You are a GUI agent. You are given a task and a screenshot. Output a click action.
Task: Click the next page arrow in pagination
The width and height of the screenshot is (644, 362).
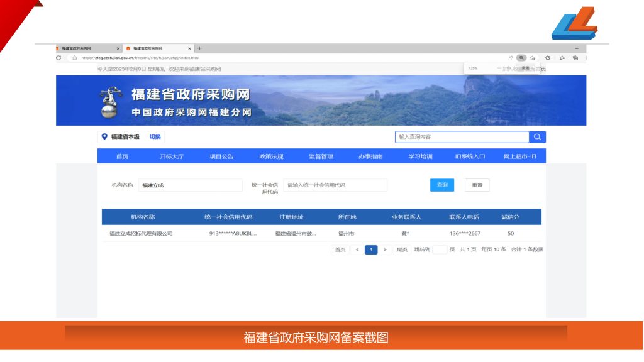[386, 250]
